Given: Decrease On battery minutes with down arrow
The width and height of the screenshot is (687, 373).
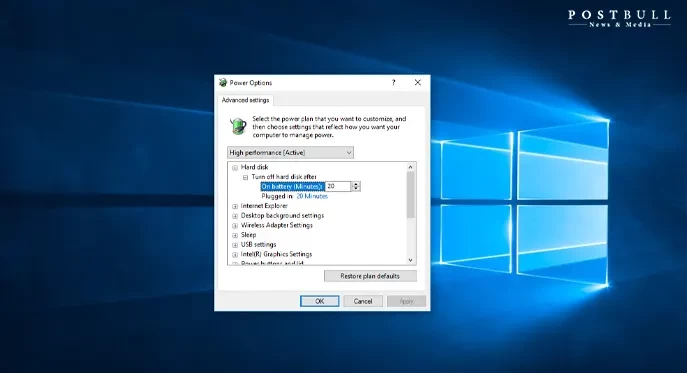Looking at the screenshot, I should (356, 189).
